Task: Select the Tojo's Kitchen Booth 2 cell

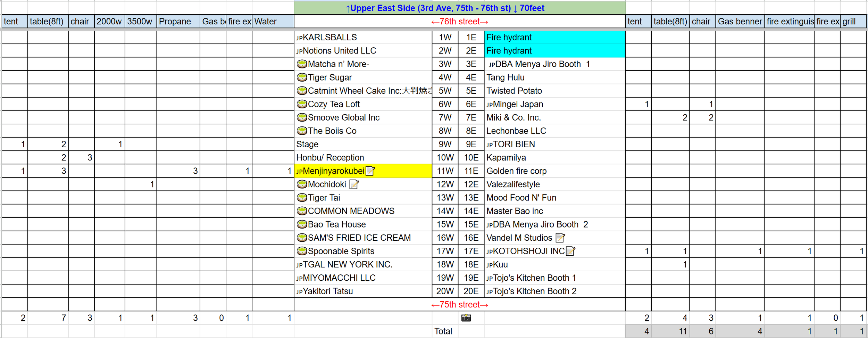Action: pyautogui.click(x=554, y=291)
